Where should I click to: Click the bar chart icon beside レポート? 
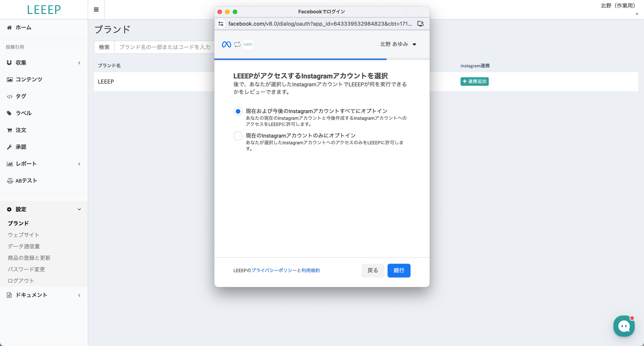(10, 164)
